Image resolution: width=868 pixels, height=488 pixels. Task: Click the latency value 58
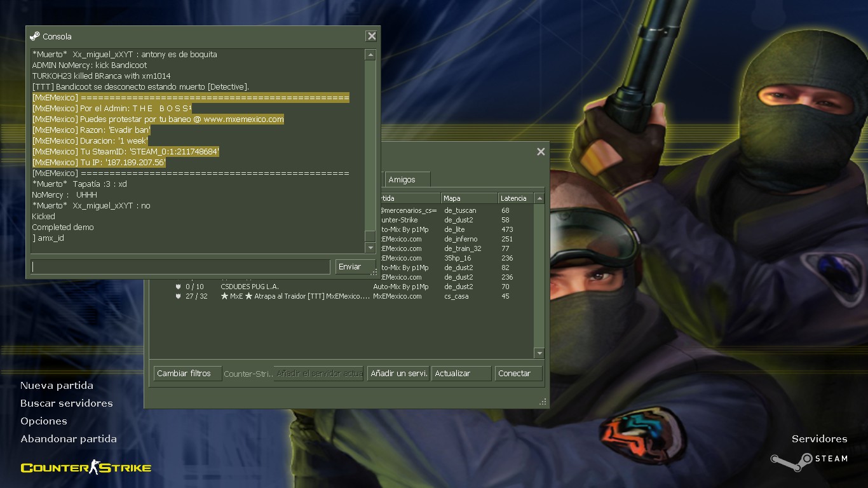505,220
